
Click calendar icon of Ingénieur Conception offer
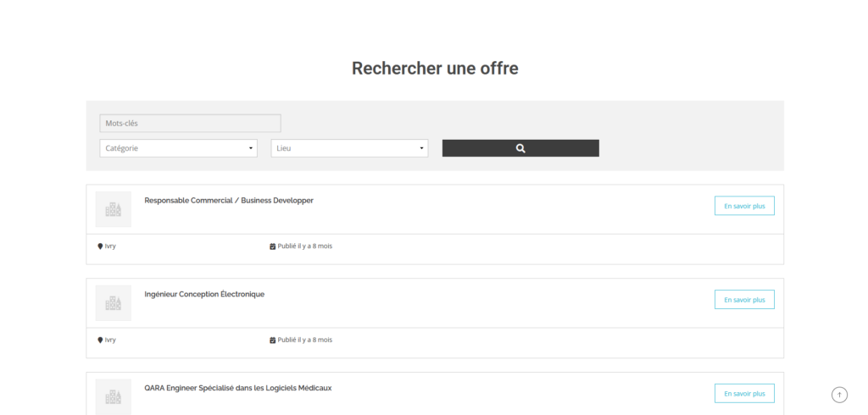pos(272,340)
